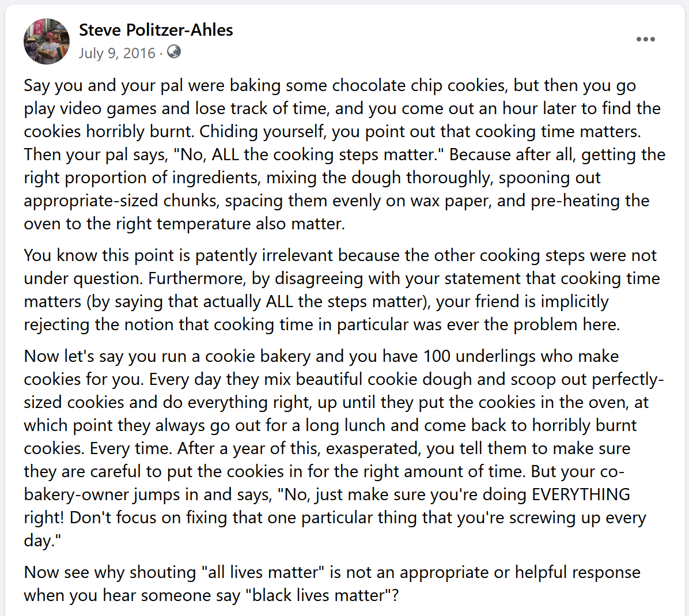Open the post options three-dot menu

(x=645, y=39)
